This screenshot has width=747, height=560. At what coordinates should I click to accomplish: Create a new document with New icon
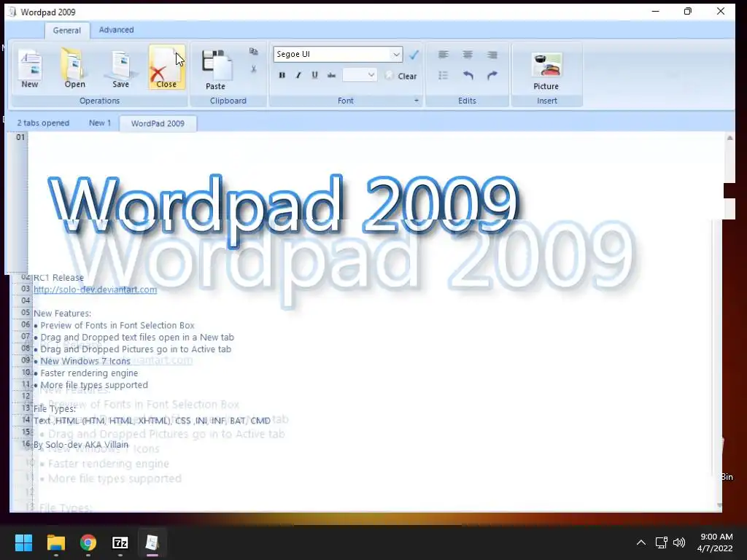29,69
